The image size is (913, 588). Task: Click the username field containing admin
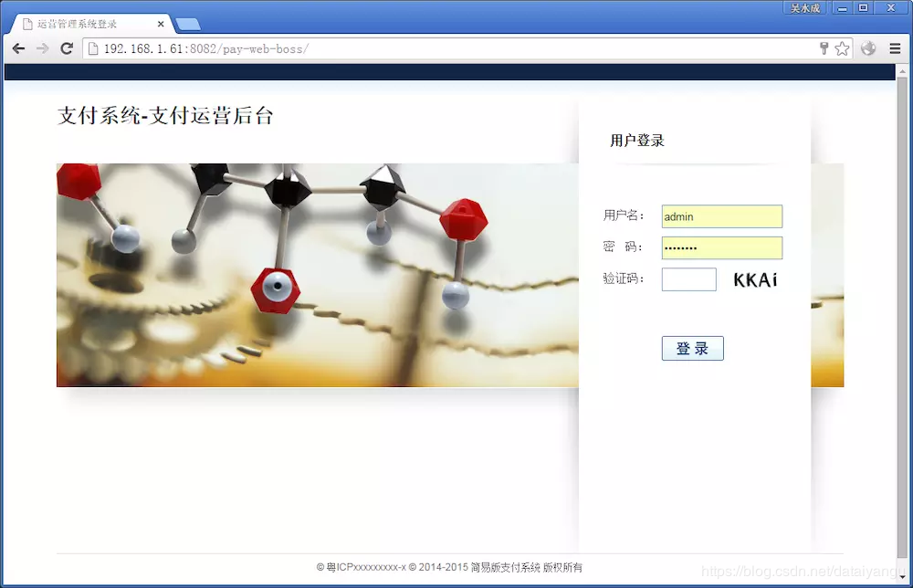point(721,216)
